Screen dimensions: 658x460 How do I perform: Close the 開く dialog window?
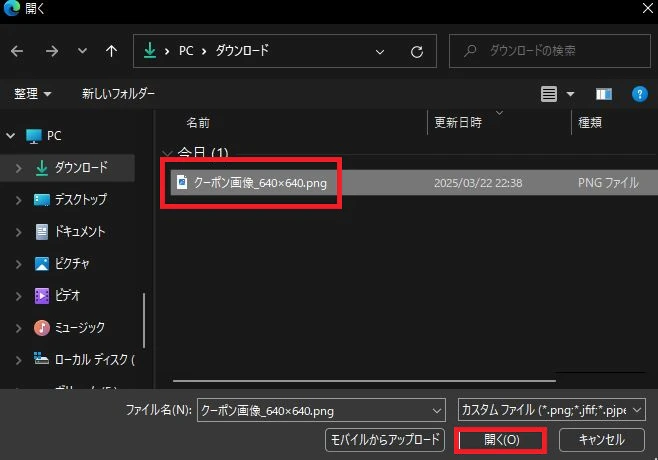(x=648, y=8)
